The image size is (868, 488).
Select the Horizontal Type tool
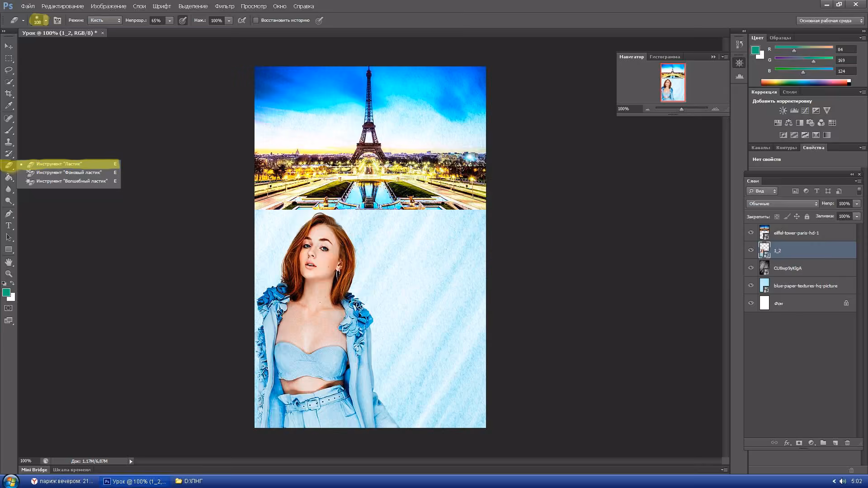point(9,225)
